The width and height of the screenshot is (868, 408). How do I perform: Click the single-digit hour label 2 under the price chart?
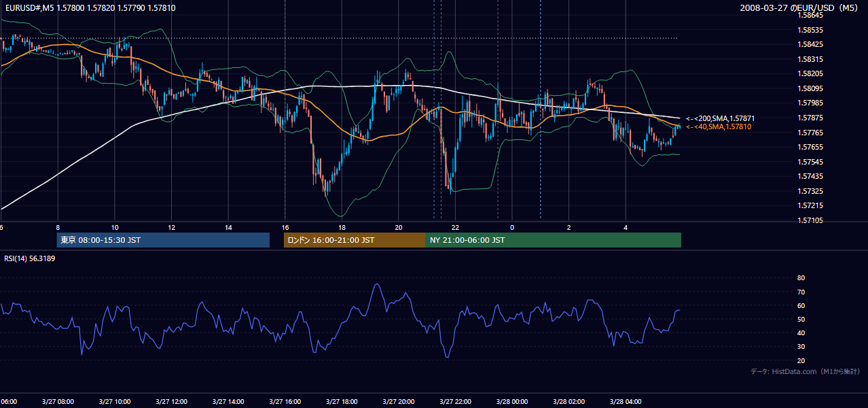(x=569, y=228)
